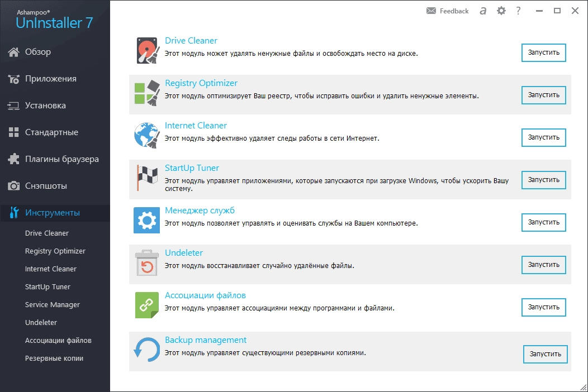
Task: Click the Ассоциации файлов chain-link icon
Action: tap(146, 305)
